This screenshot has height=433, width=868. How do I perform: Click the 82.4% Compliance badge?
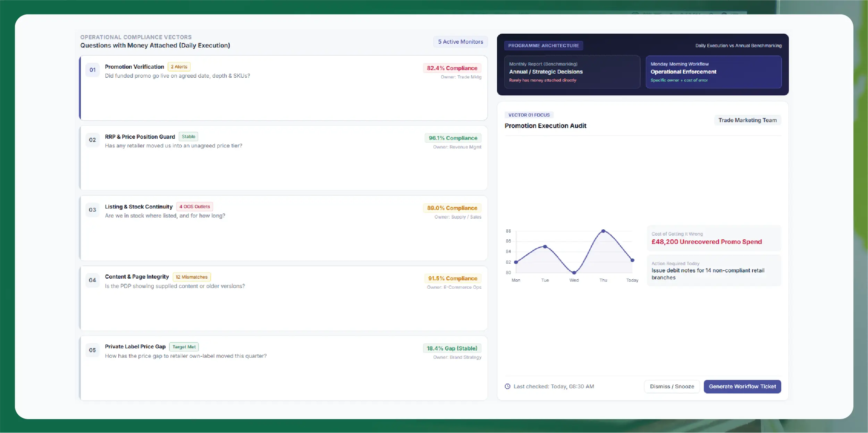pyautogui.click(x=452, y=68)
